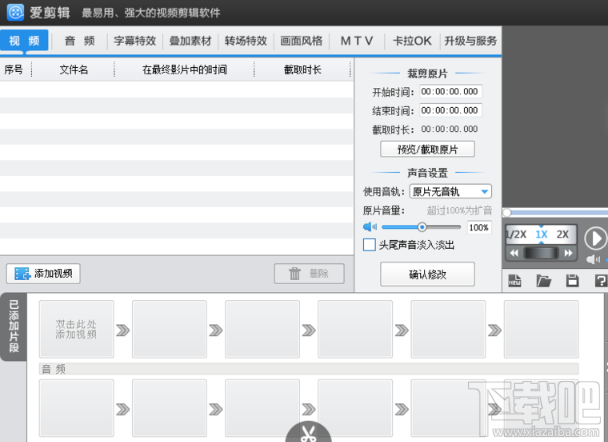
Task: Click the 已添加片段 side tab
Action: pyautogui.click(x=14, y=326)
